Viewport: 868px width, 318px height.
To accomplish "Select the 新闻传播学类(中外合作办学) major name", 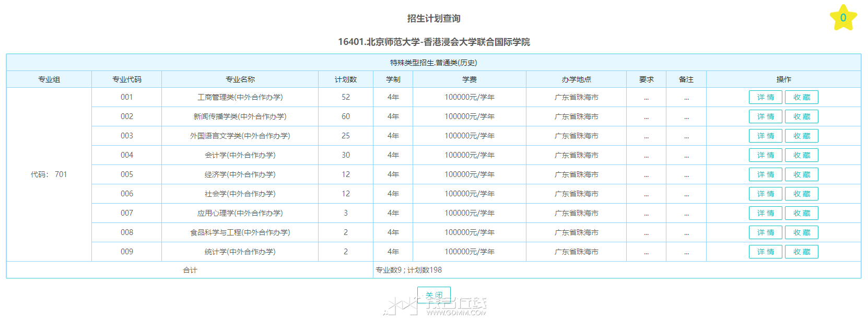I will pos(240,116).
